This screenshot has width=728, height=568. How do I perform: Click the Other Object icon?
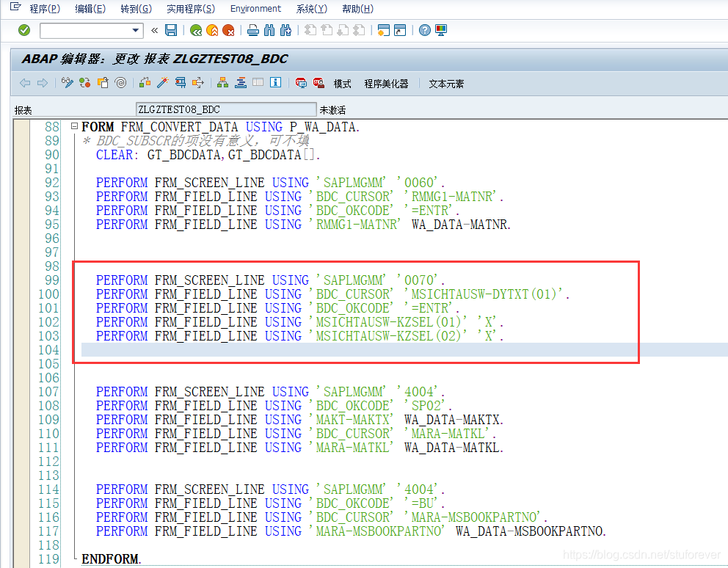(x=103, y=83)
